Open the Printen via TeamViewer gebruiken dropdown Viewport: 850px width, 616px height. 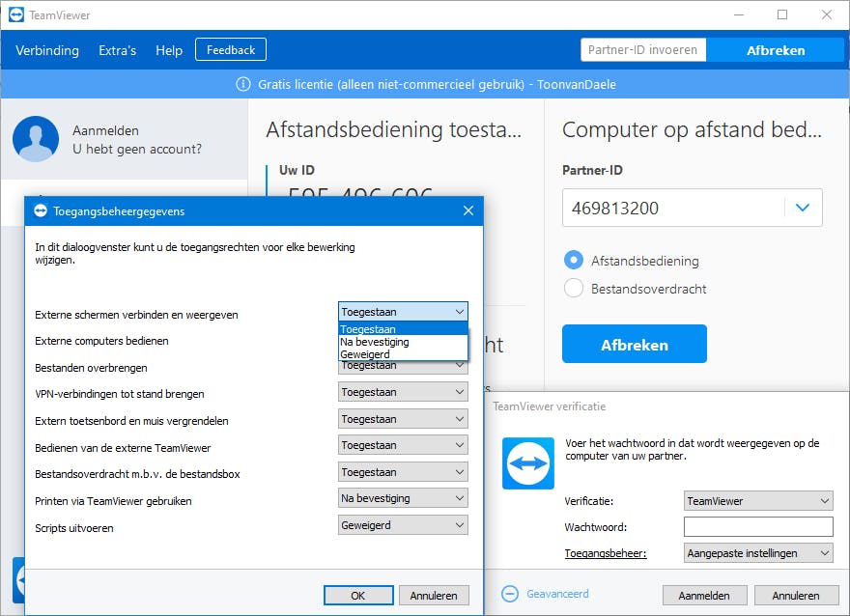(x=403, y=498)
